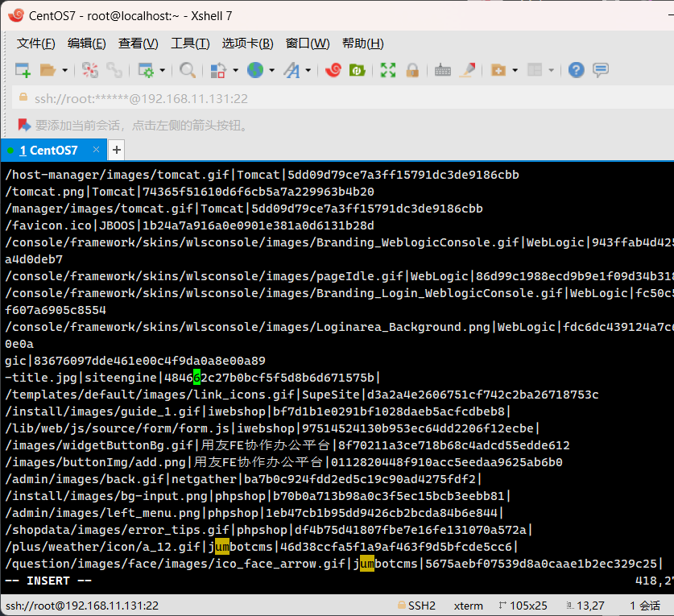Open the Help question mark icon
674x616 pixels.
(x=576, y=70)
